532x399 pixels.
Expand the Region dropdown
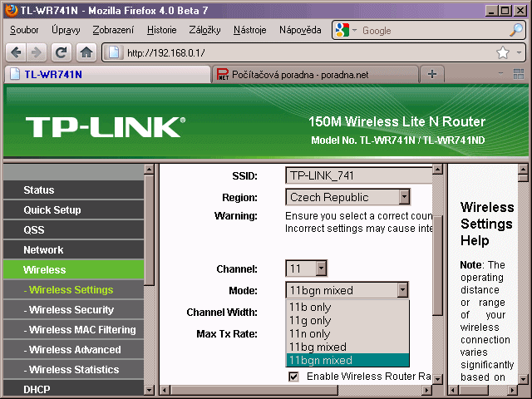click(404, 197)
